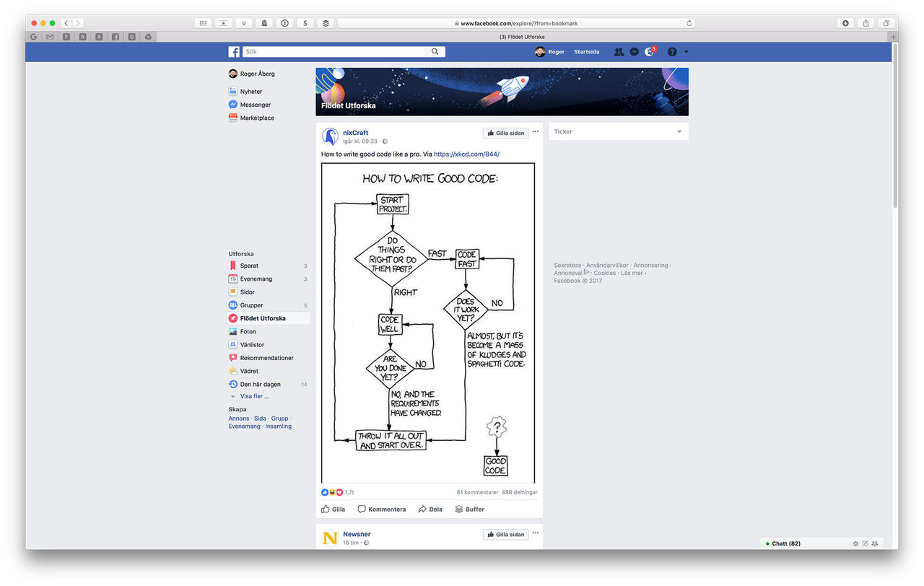Image resolution: width=924 pixels, height=586 pixels.
Task: Click the Safari address bar
Action: click(x=517, y=23)
